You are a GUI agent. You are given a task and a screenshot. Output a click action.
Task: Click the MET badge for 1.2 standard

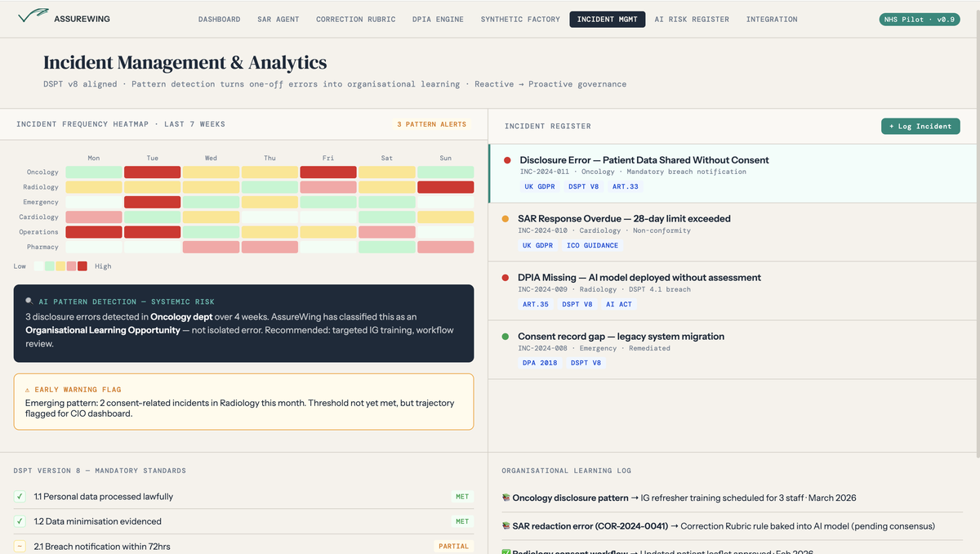[x=462, y=521]
